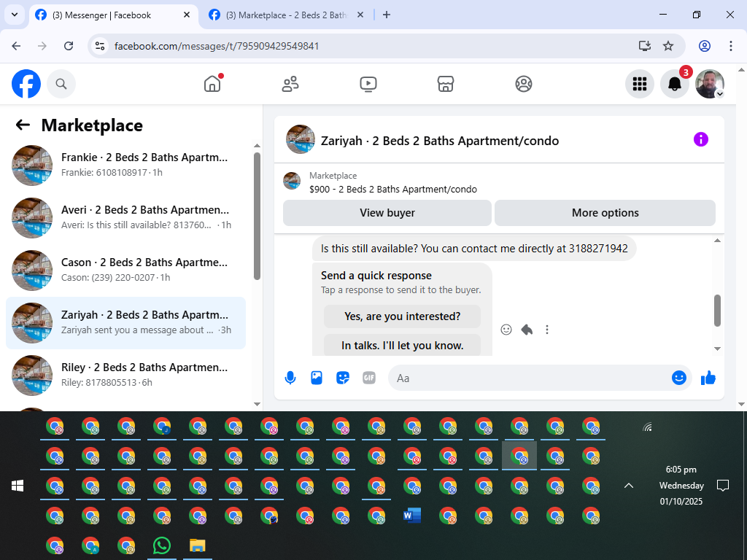Reload the page with the refresh icon
The height and width of the screenshot is (560, 747).
[x=69, y=46]
